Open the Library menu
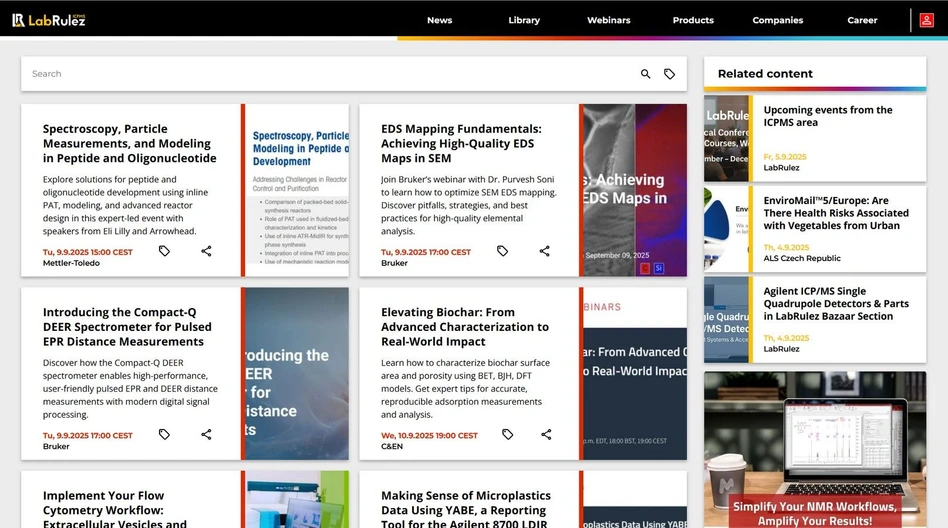Viewport: 948px width, 528px height. pyautogui.click(x=524, y=20)
